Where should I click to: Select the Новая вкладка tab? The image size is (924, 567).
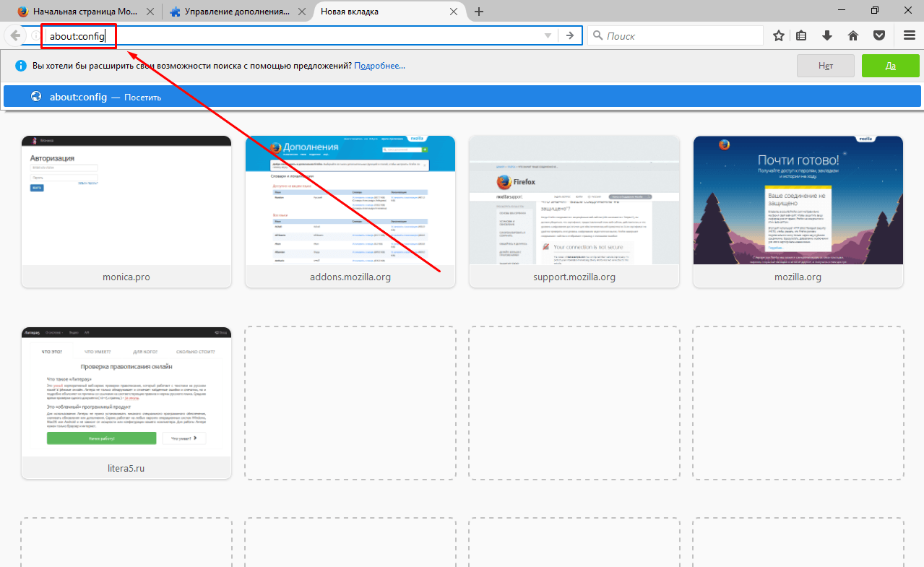(x=390, y=12)
